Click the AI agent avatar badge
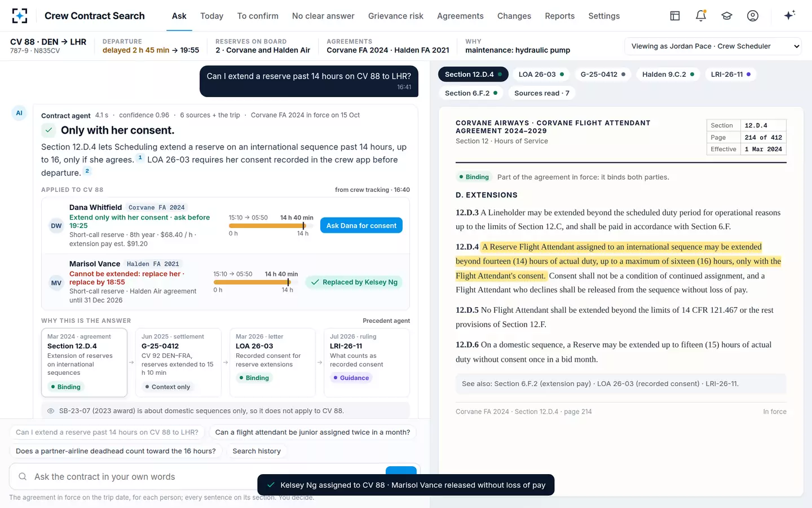 (19, 113)
